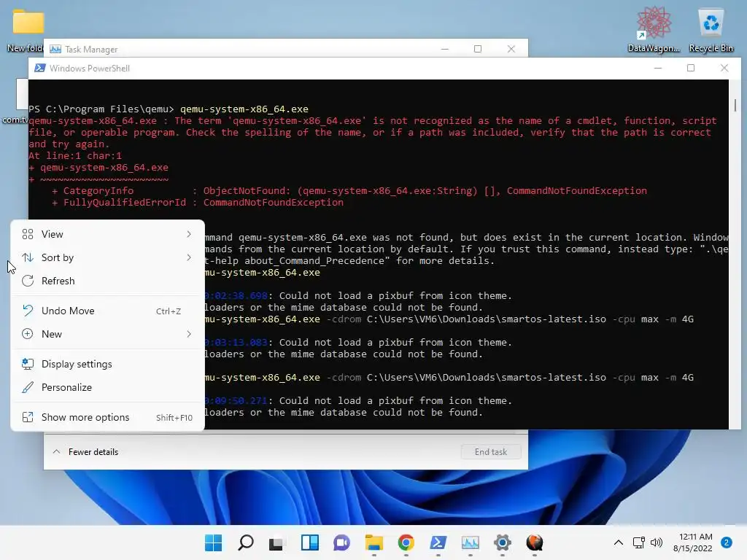The width and height of the screenshot is (747, 560).
Task: Select the DataWagon desktop shortcut
Action: coord(654,31)
